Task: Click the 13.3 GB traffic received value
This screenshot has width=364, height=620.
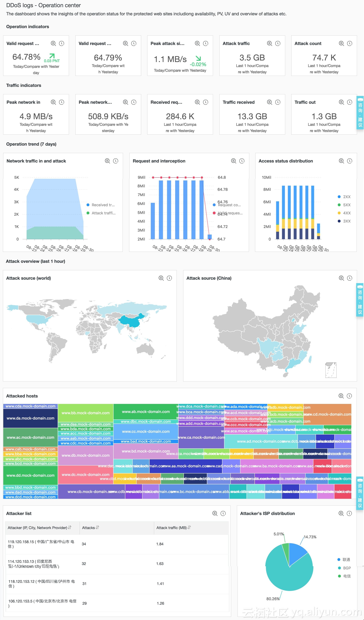Action: [252, 116]
